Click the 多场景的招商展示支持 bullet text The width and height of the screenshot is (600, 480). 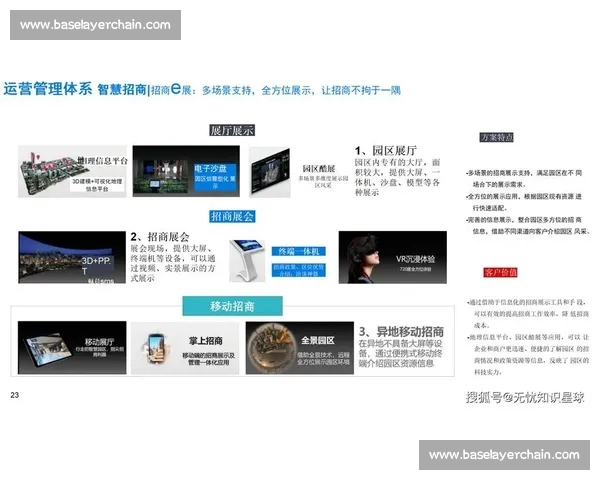524,178
